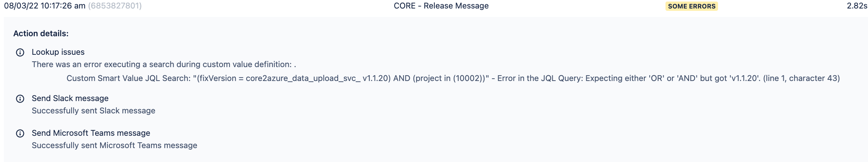Viewport: 868px width, 162px height.
Task: Select the Send Slack message action title
Action: click(70, 98)
